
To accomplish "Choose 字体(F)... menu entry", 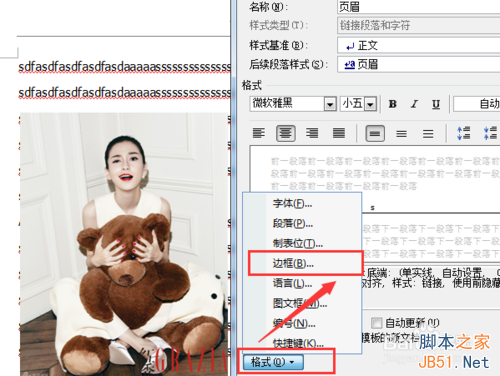I will 302,203.
